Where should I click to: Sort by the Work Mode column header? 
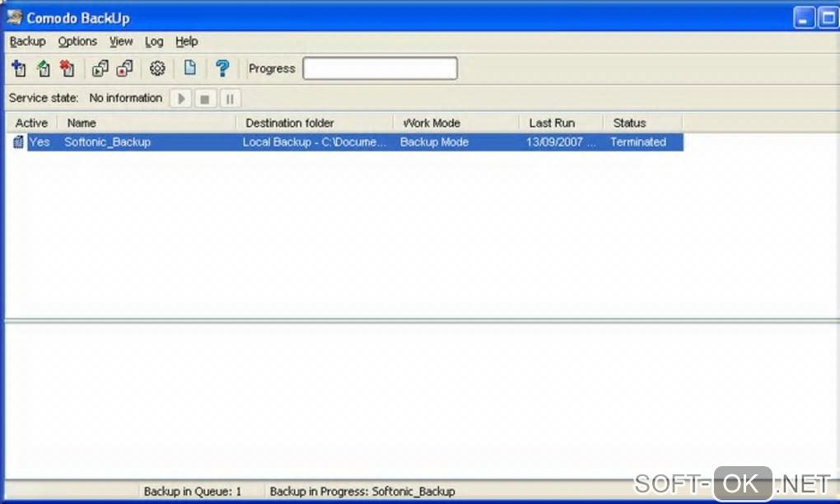coord(456,123)
